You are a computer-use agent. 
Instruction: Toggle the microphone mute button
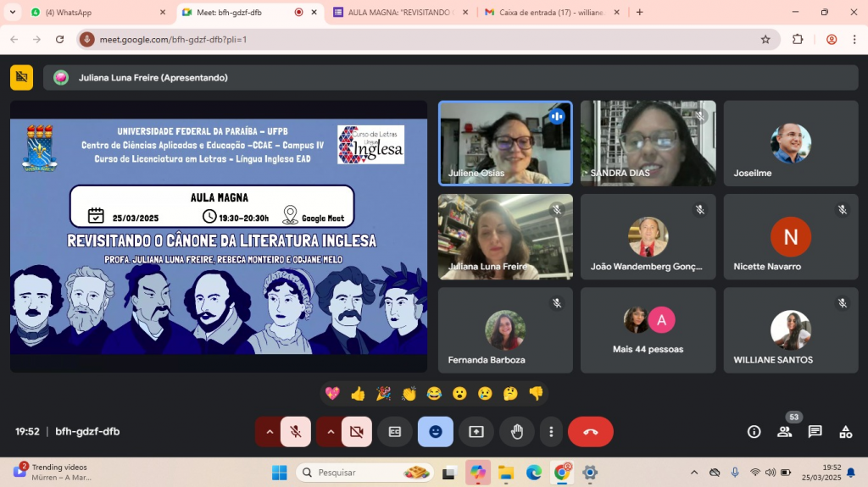[x=296, y=432]
